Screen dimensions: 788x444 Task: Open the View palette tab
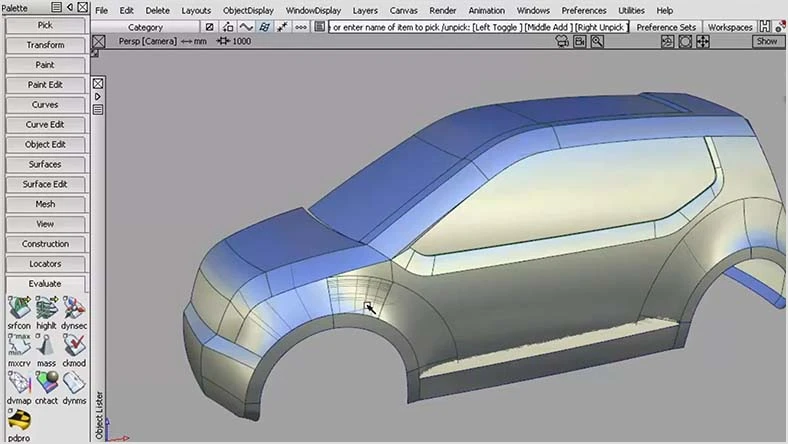coord(45,224)
